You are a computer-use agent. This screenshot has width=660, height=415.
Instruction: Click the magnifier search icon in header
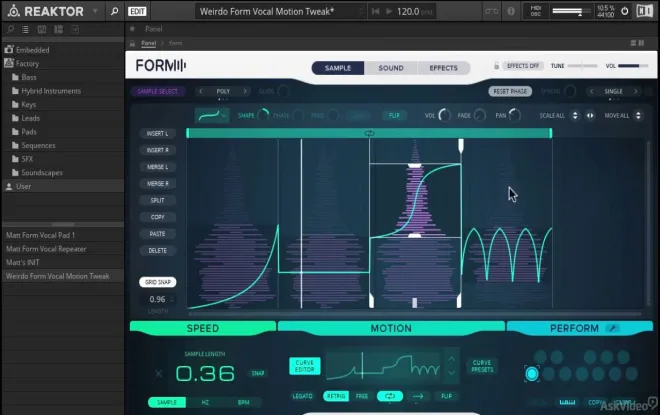(x=114, y=11)
